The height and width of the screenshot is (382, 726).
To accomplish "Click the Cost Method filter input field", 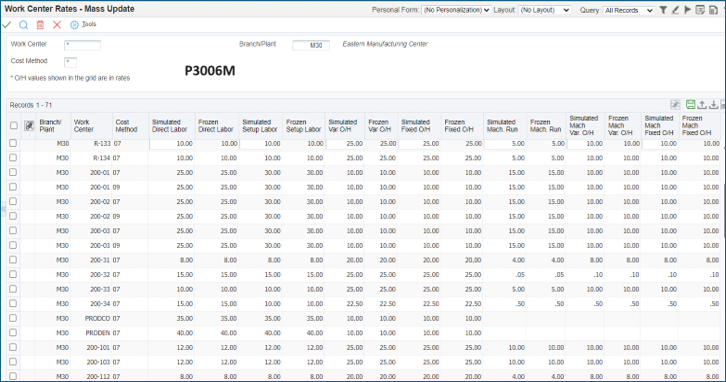I will pyautogui.click(x=70, y=62).
